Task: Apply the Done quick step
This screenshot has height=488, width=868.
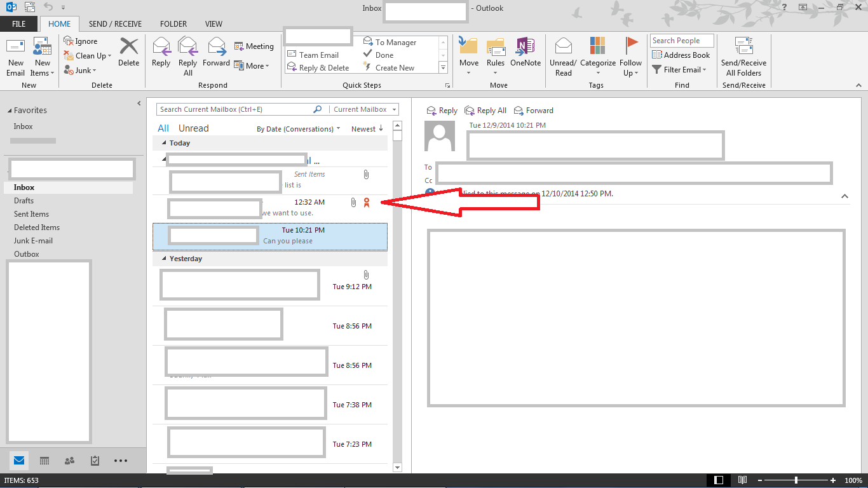Action: point(379,55)
